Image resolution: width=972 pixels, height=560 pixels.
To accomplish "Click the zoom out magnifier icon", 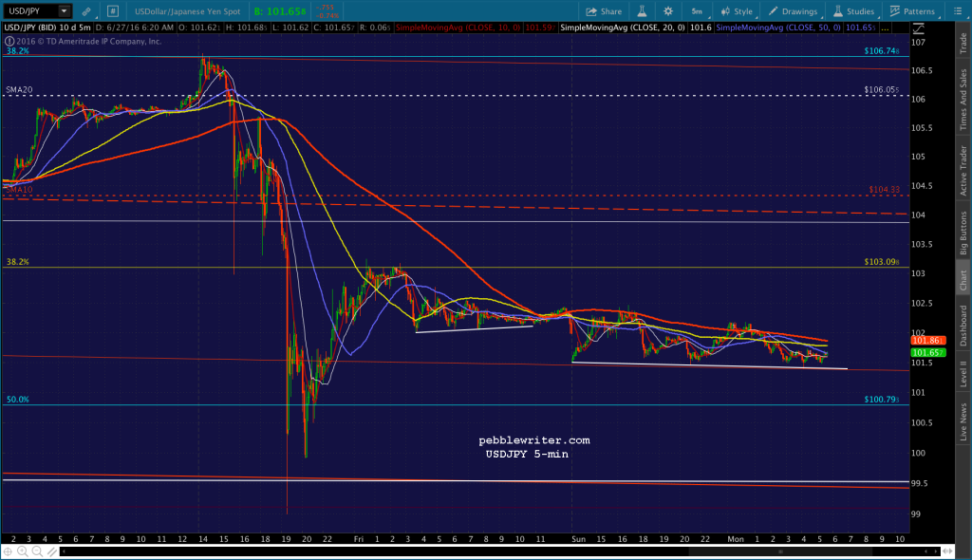I will pos(37,551).
